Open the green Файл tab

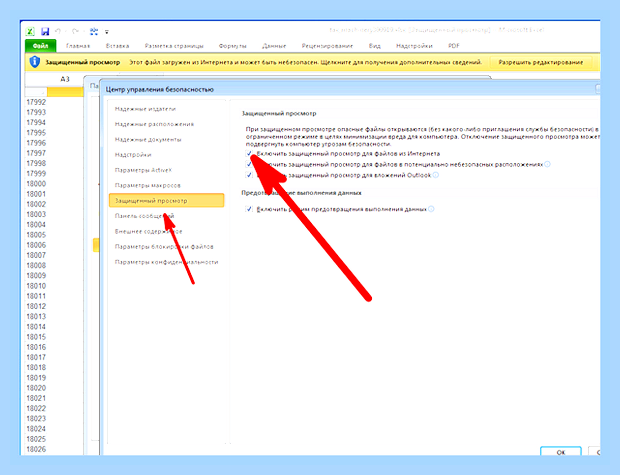click(x=40, y=46)
